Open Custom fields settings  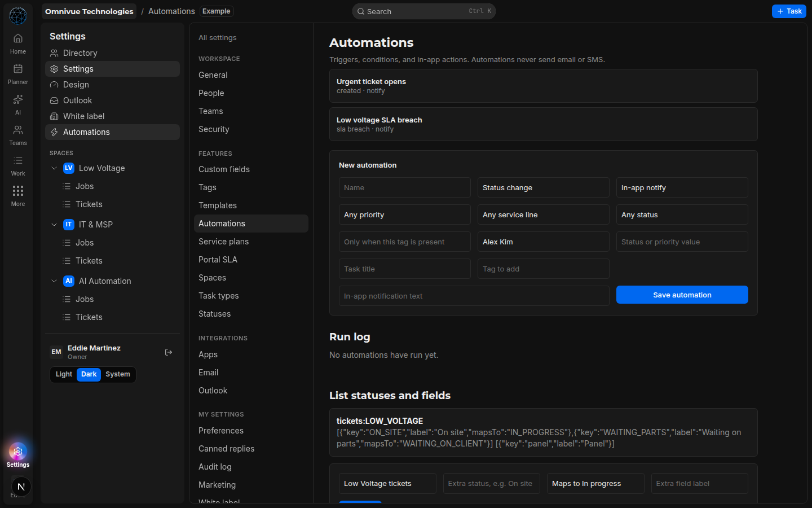(251, 169)
